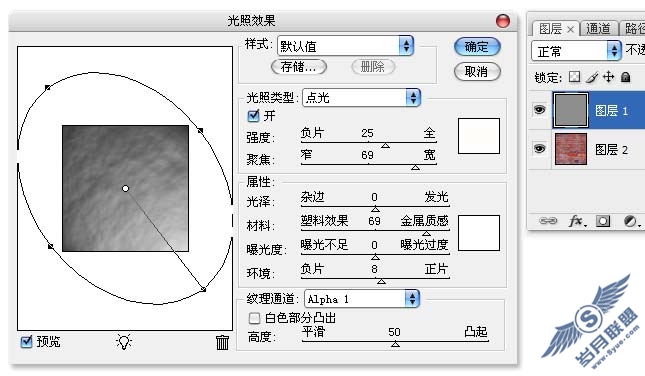Click the 图层 1 layer name
This screenshot has width=645, height=376.
coord(611,111)
